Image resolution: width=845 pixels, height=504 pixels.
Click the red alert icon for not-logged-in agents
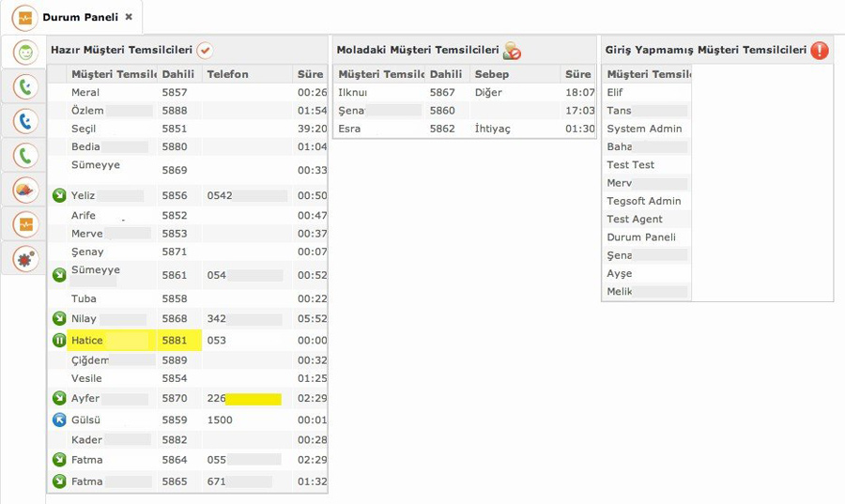click(x=820, y=50)
